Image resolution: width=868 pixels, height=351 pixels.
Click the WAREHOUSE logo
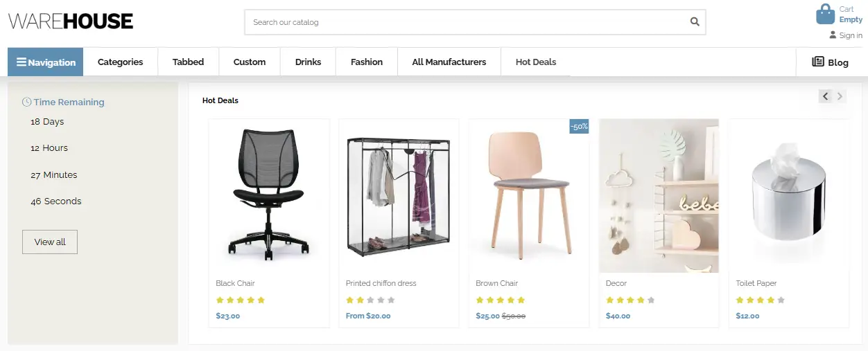coord(71,21)
